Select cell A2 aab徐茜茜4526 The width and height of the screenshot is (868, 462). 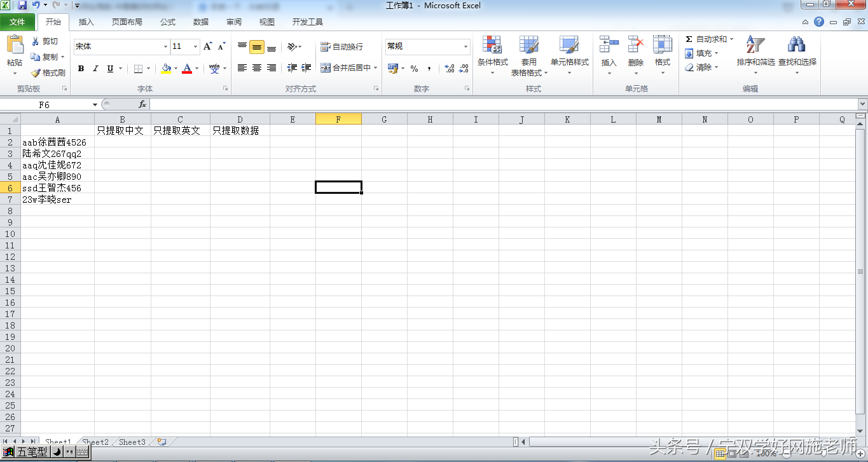pos(57,142)
